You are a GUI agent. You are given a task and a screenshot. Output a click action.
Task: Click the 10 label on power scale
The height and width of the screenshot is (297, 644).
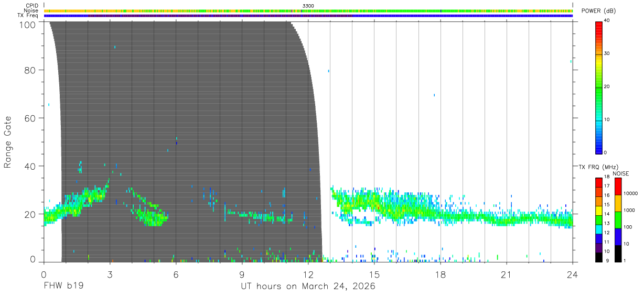point(607,119)
